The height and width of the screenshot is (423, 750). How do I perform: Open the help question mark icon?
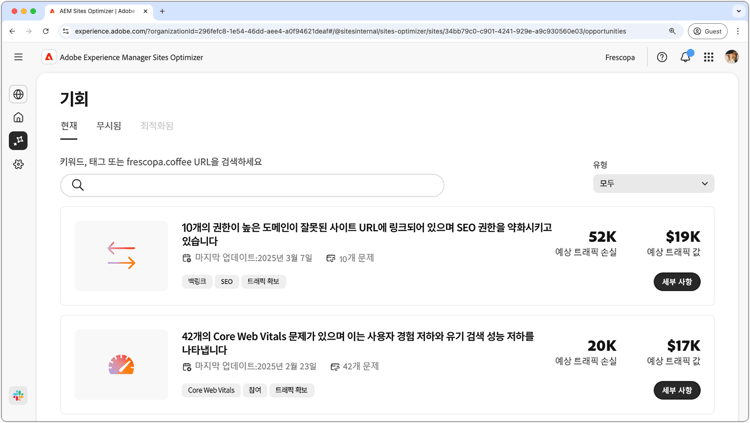(662, 57)
